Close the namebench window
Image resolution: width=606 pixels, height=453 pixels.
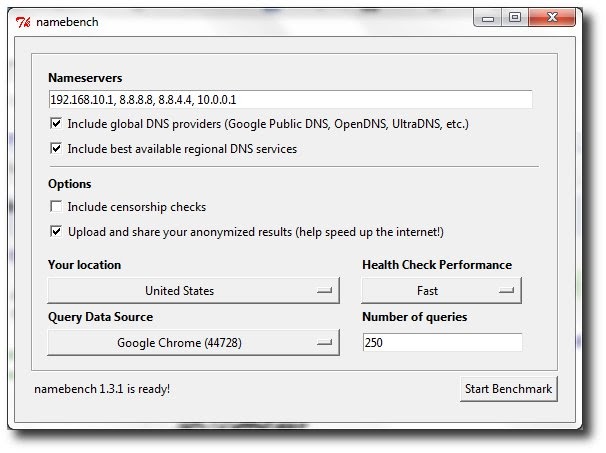point(552,18)
